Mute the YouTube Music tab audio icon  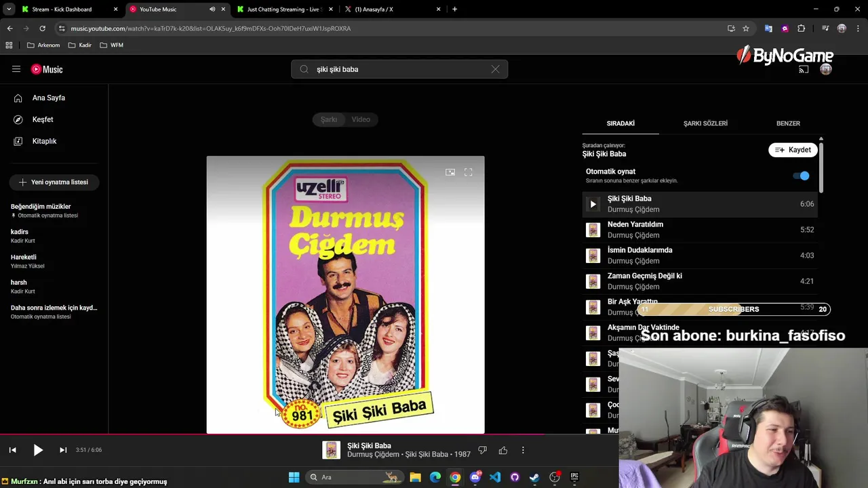[x=212, y=9]
